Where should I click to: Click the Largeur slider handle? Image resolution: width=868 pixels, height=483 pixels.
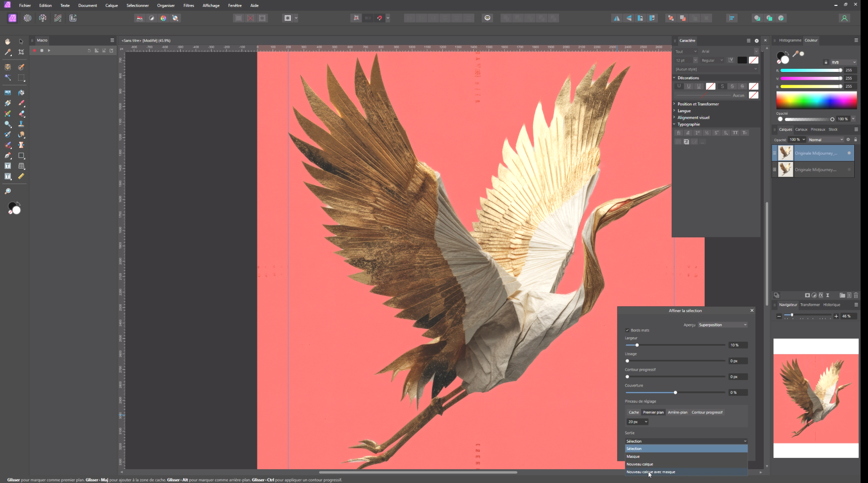(x=637, y=345)
